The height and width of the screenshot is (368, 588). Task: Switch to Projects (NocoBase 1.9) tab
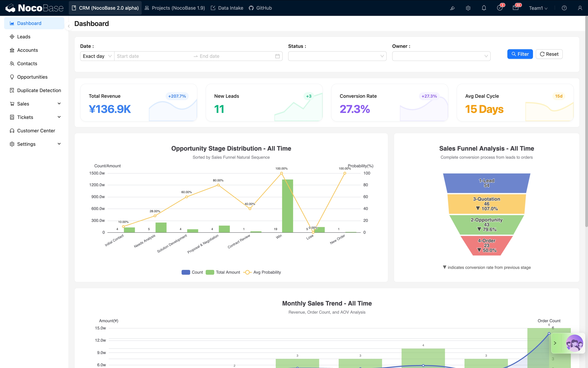(x=175, y=8)
